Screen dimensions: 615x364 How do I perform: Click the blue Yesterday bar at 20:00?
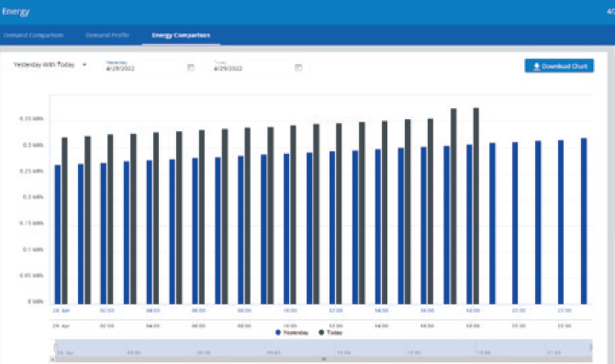[515, 224]
